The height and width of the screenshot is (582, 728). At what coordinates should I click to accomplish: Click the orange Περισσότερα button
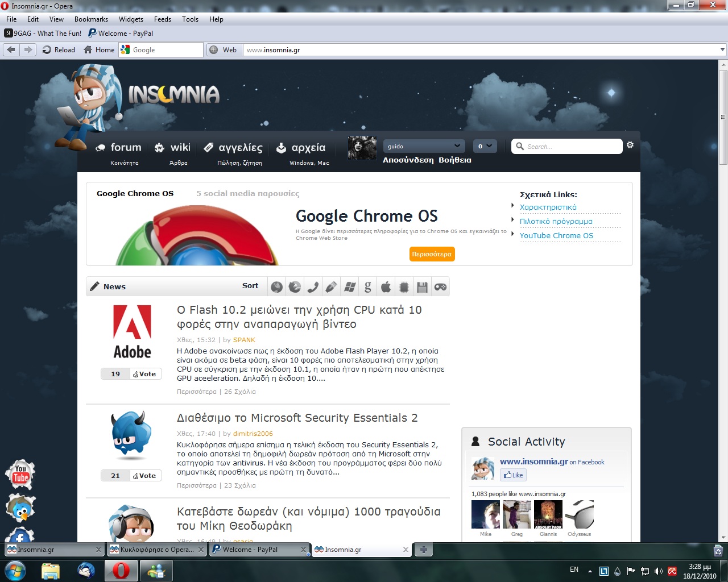432,254
